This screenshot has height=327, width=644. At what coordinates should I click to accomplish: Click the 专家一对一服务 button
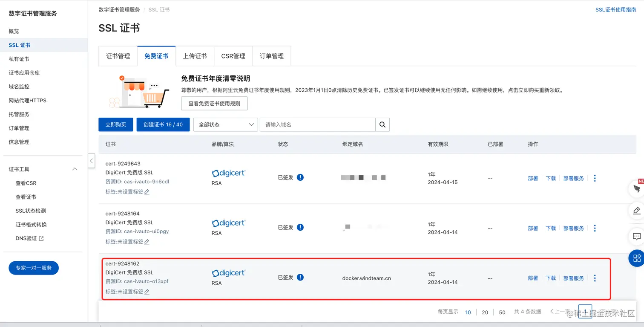(x=34, y=268)
